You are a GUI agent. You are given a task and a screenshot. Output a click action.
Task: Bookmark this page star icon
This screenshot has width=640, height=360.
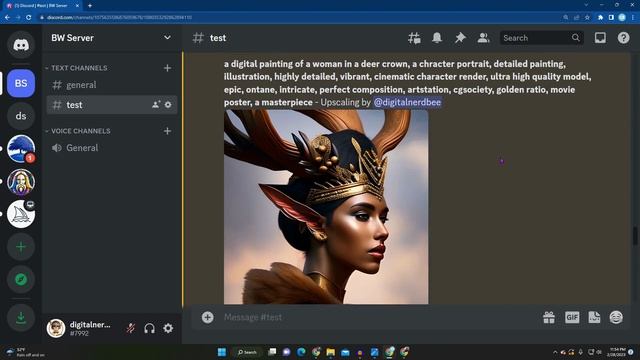(587, 18)
